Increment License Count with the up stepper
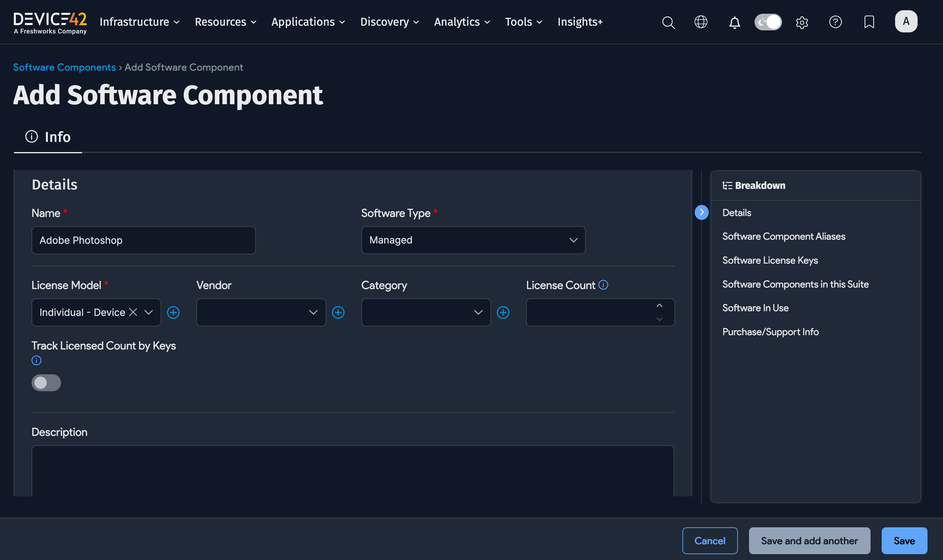 [x=659, y=305]
